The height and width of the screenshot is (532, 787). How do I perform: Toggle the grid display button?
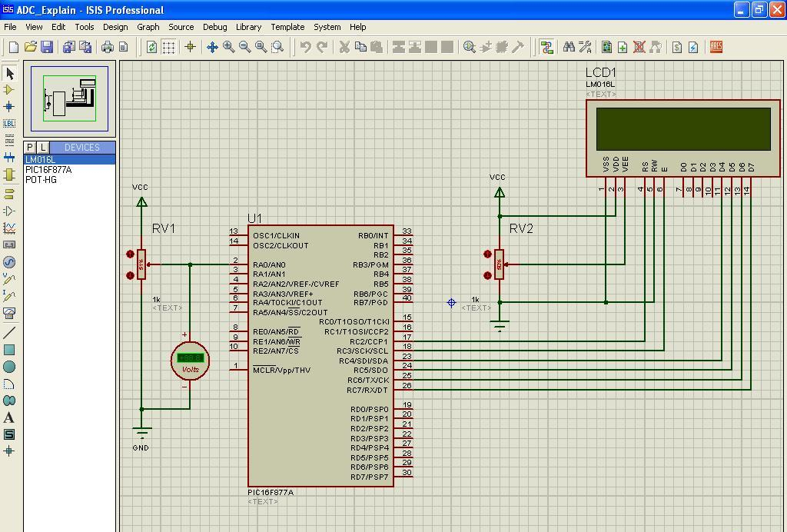tap(168, 47)
